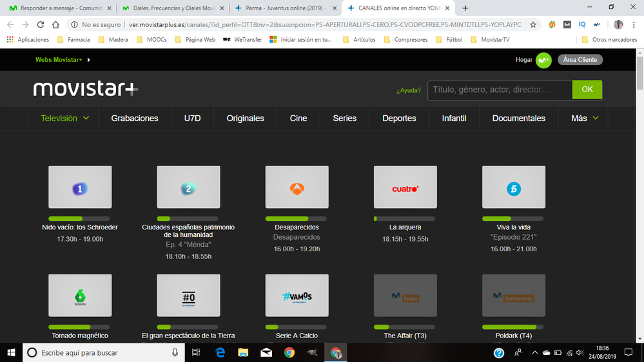The image size is (644, 362).
Task: Click the search field for título, género, actor
Action: point(499,90)
